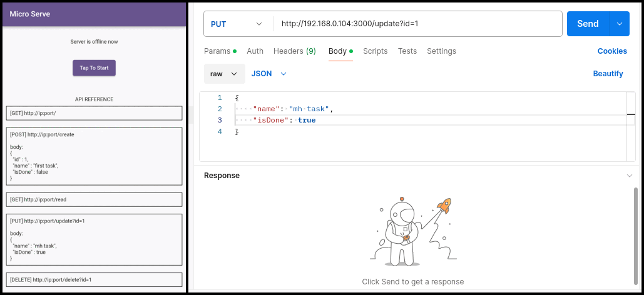Click the [PUT] http://ip:port/update?id=1 reference box
This screenshot has height=295, width=644.
[x=94, y=239]
